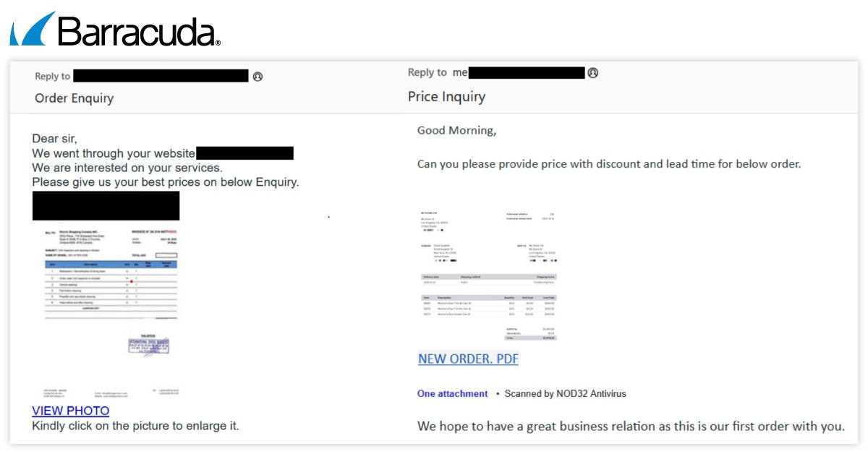Select the Price Inquiry subject line
Screen dimensions: 868x454
(x=446, y=97)
